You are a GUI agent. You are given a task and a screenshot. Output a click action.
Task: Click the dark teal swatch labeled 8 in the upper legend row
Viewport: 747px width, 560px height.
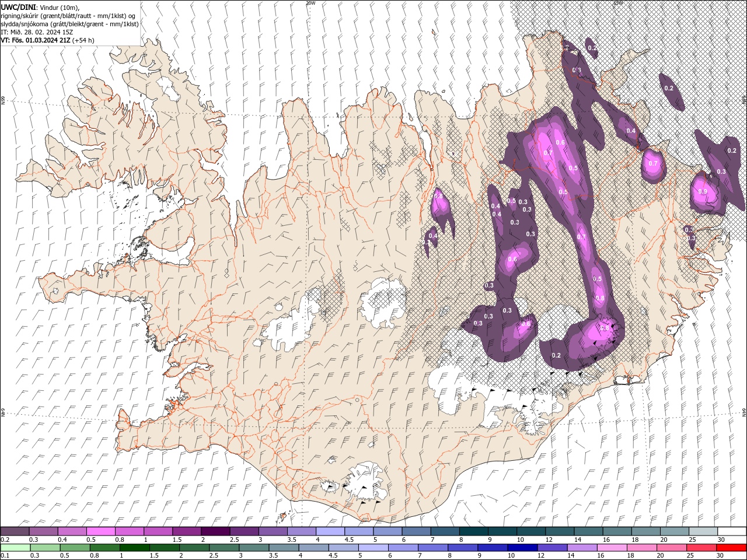(474, 531)
